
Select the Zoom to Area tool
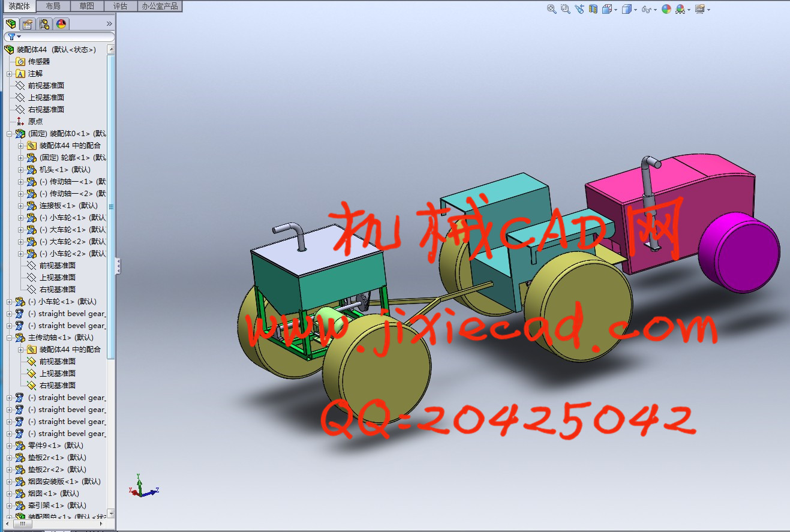click(x=565, y=9)
